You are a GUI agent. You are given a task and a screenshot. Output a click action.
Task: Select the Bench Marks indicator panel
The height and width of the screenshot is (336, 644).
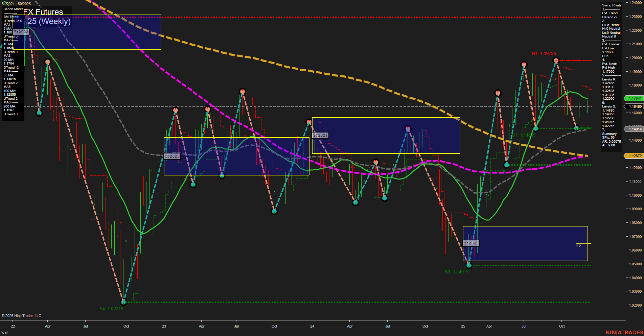click(13, 9)
